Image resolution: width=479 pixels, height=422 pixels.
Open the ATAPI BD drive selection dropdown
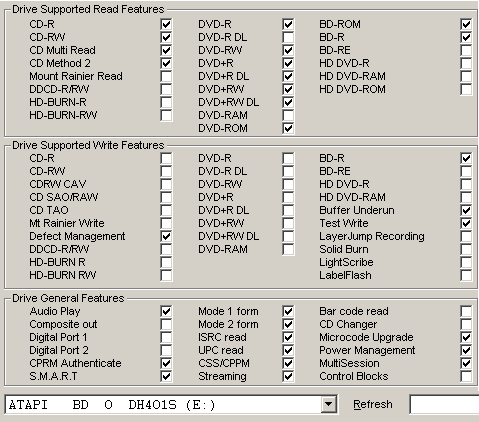click(x=328, y=404)
